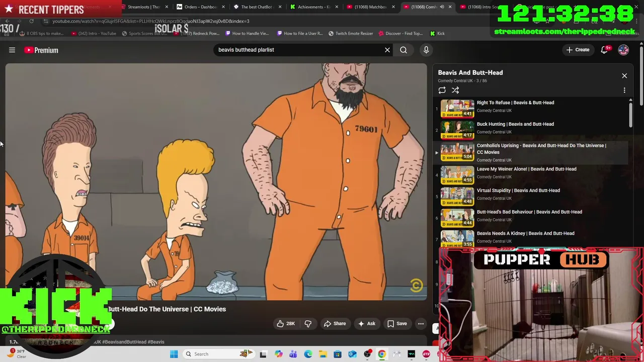This screenshot has height=362, width=644.
Task: Switch to Google Chrome on the taskbar
Action: 382,354
